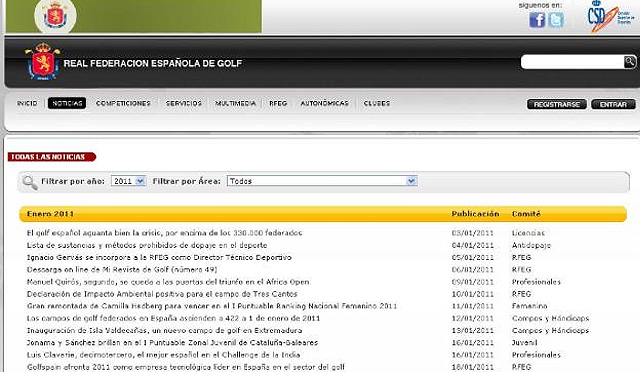Click the RFEG crest logo in header
The width and height of the screenshot is (640, 372).
click(x=42, y=62)
